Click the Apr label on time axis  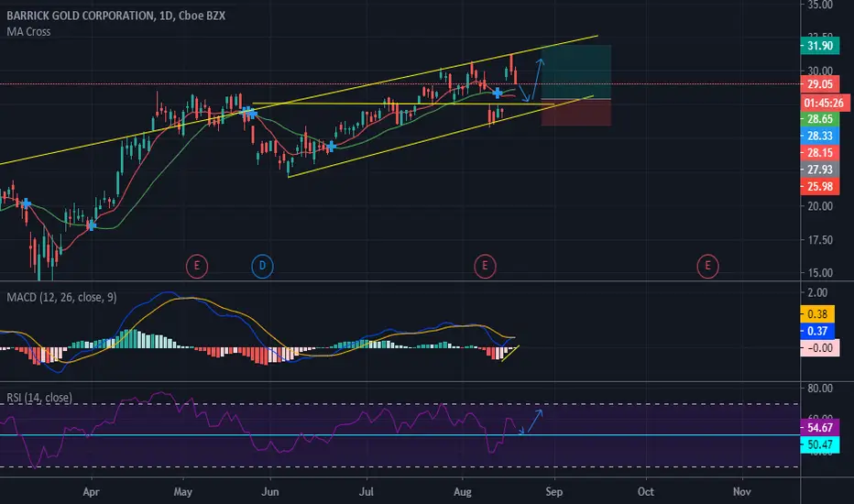pos(91,491)
